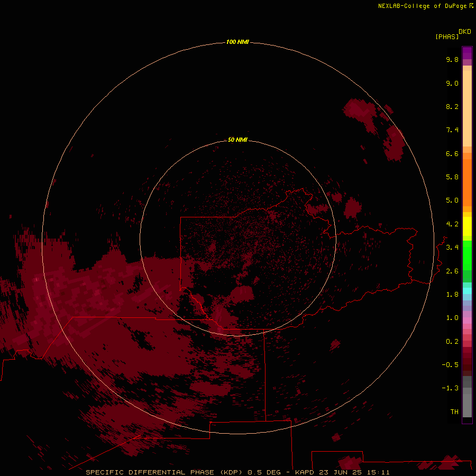Click the TH threshold label on the scale
Viewport: 476px width, 476px height.
[x=454, y=412]
